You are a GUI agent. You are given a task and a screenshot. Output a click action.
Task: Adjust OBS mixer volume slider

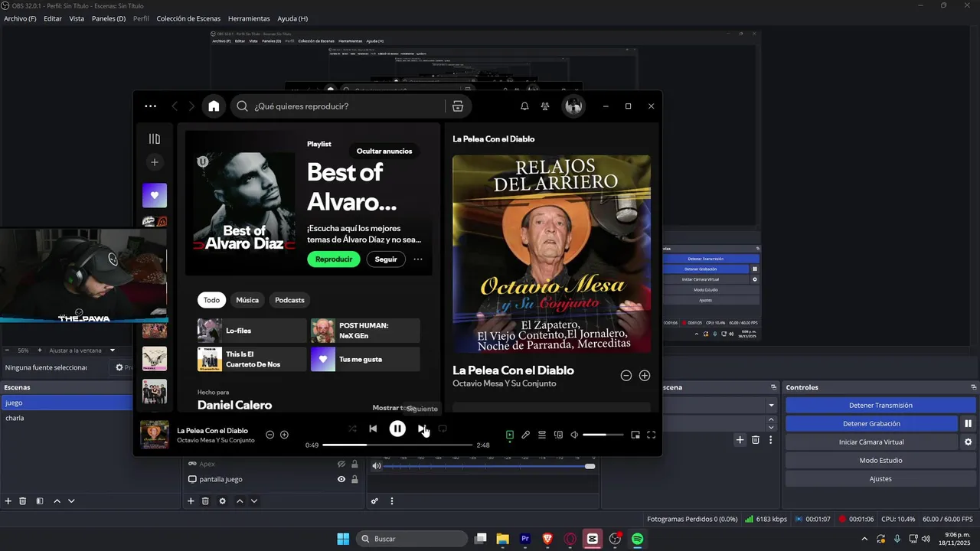click(489, 466)
